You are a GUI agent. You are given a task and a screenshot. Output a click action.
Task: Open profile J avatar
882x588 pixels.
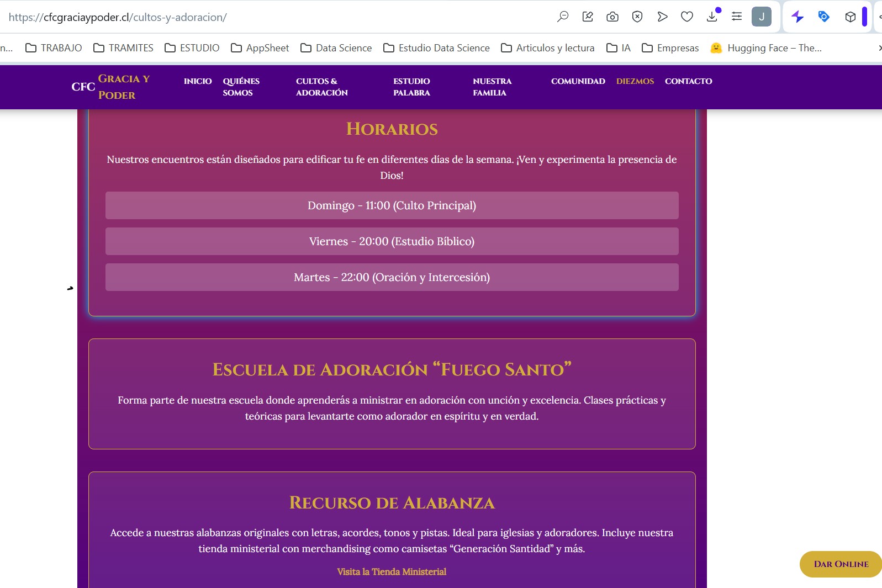click(x=762, y=17)
